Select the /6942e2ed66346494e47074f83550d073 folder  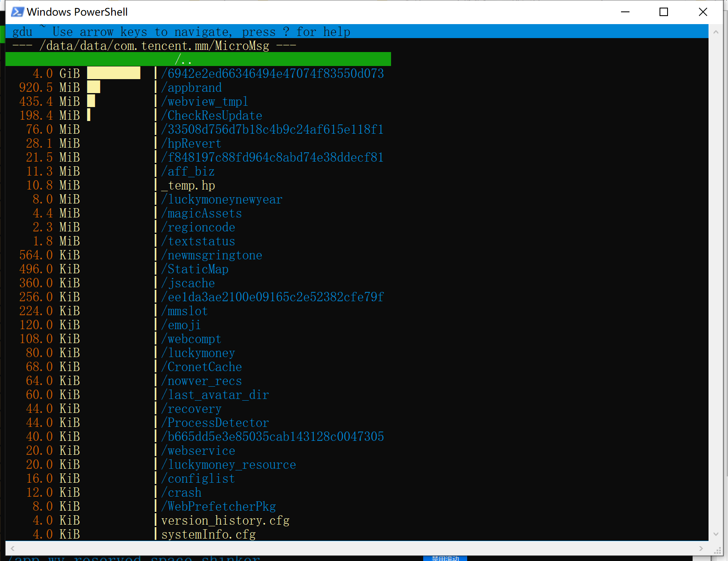273,73
